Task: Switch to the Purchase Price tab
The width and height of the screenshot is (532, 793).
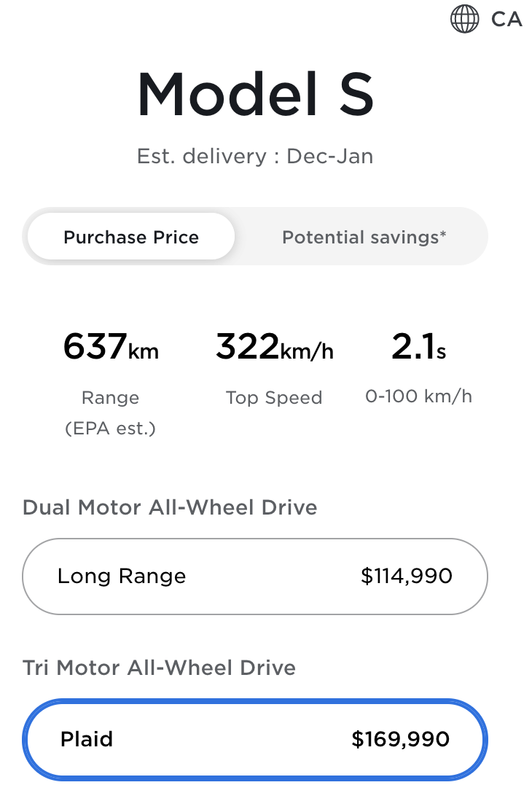Action: 131,238
